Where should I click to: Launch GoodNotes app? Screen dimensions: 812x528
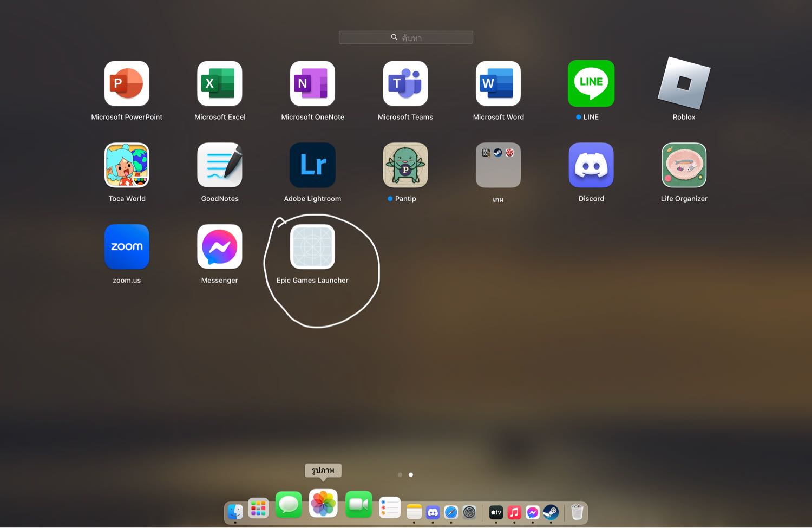[x=220, y=165]
